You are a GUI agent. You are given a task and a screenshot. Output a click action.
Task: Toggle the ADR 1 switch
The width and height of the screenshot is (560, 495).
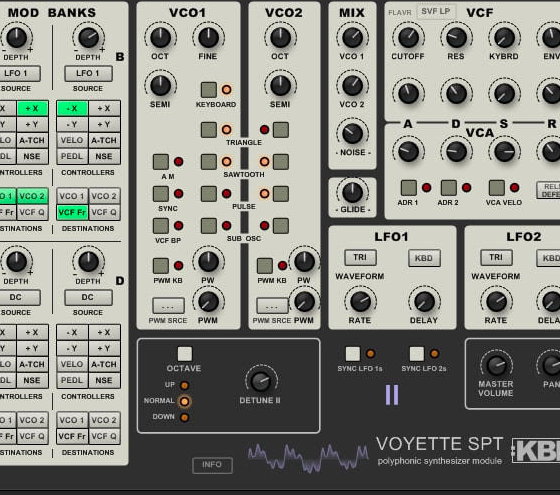409,188
